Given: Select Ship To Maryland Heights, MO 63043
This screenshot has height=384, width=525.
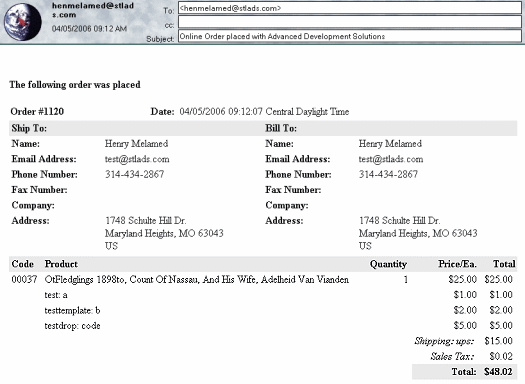Looking at the screenshot, I should [164, 233].
